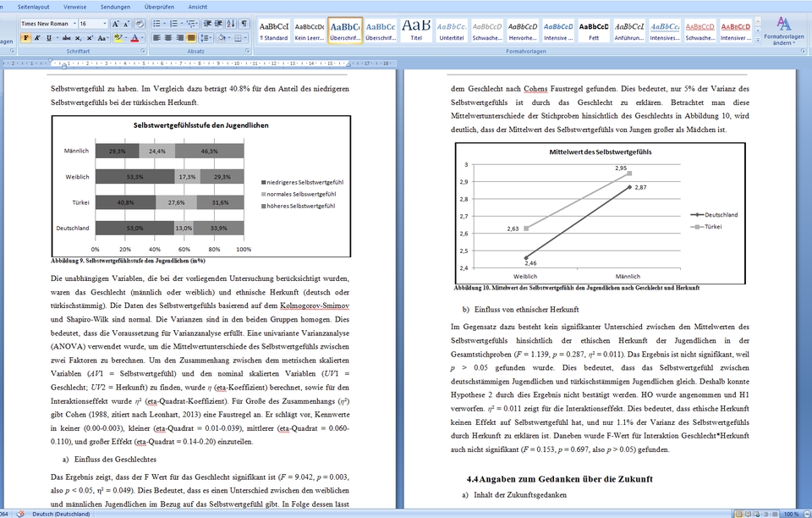The image size is (812, 518).
Task: Select the Selbstwertgefühlsstufe bar chart
Action: (201, 186)
